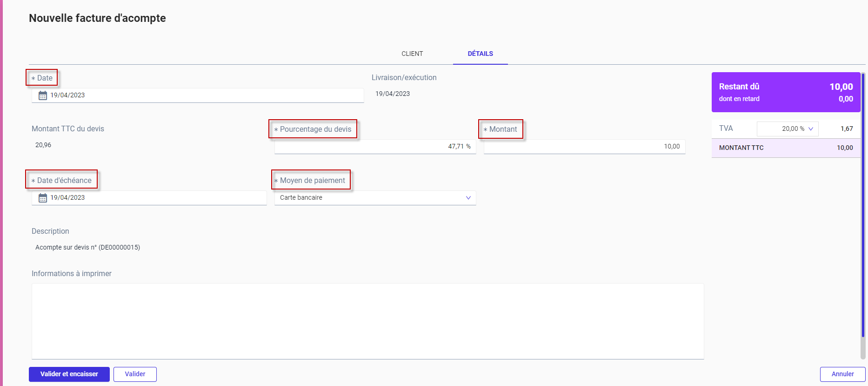Click the Date input showing 19/04/2023
The width and height of the screenshot is (868, 386).
pos(198,95)
